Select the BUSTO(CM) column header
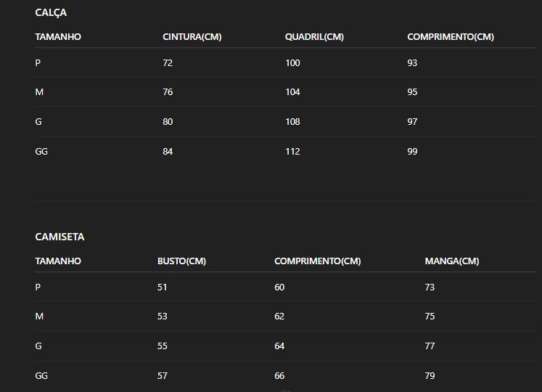 tap(181, 261)
